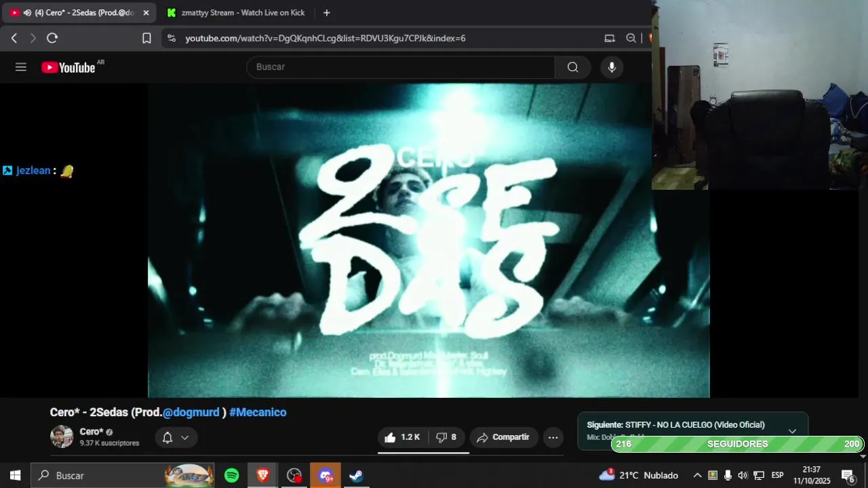This screenshot has height=488, width=868.
Task: Open Spotify from the taskbar
Action: (232, 476)
